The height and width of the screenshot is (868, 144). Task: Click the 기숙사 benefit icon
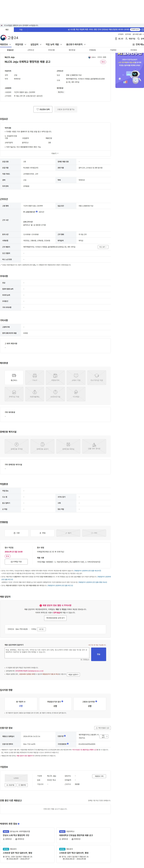(35, 377)
